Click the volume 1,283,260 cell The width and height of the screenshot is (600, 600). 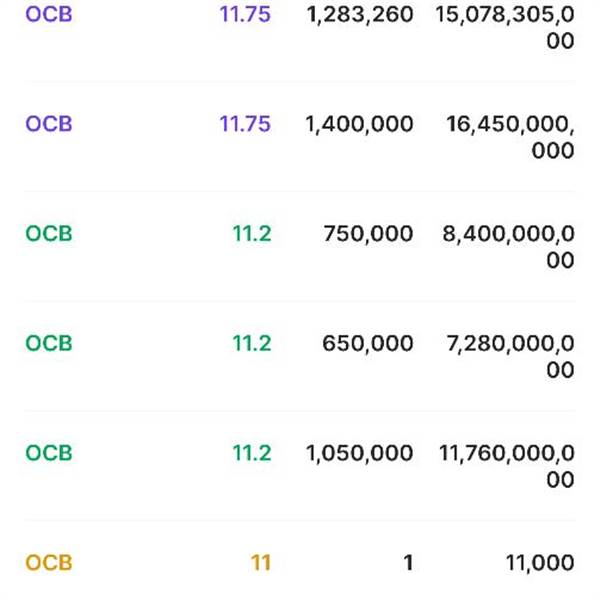(x=357, y=15)
